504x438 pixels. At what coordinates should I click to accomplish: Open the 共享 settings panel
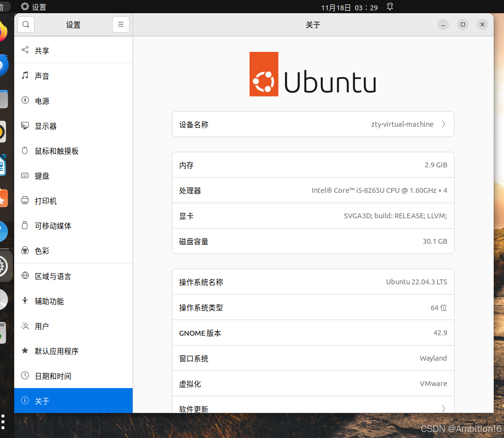[73, 50]
